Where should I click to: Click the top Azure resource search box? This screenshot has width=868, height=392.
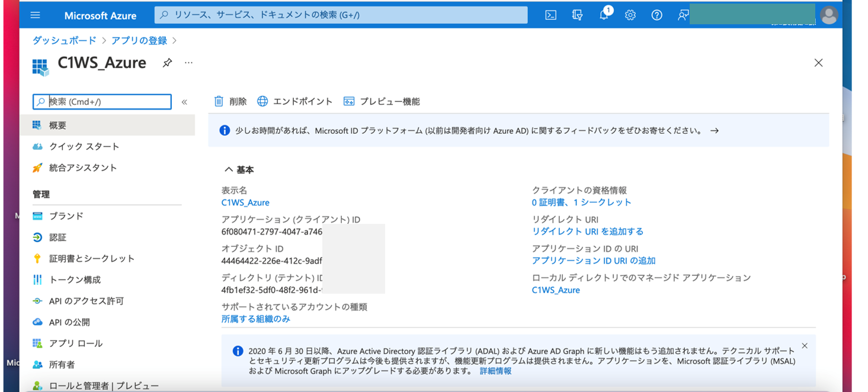coord(341,15)
